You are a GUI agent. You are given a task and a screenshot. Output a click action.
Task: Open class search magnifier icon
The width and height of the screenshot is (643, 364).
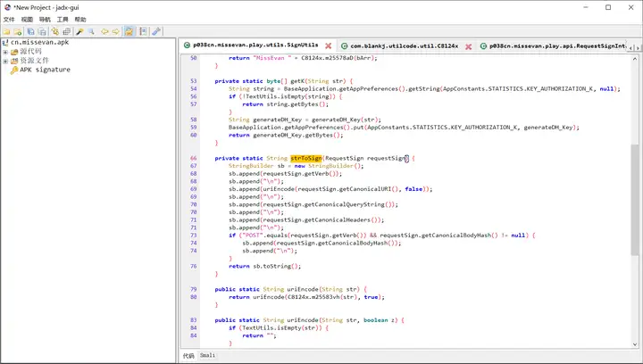tap(91, 31)
